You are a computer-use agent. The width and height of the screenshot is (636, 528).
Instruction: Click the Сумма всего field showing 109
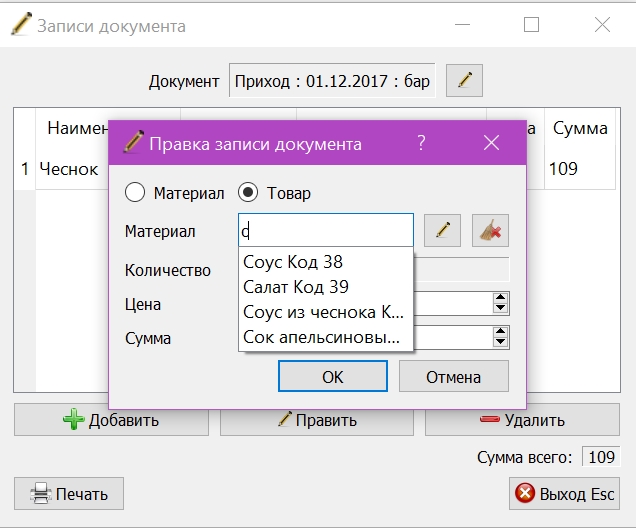pyautogui.click(x=601, y=457)
